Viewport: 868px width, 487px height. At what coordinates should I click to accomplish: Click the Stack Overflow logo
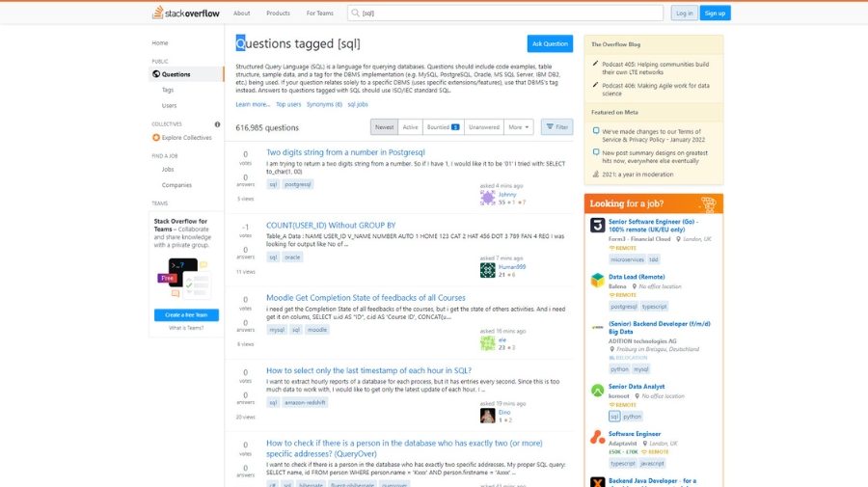pyautogui.click(x=186, y=13)
